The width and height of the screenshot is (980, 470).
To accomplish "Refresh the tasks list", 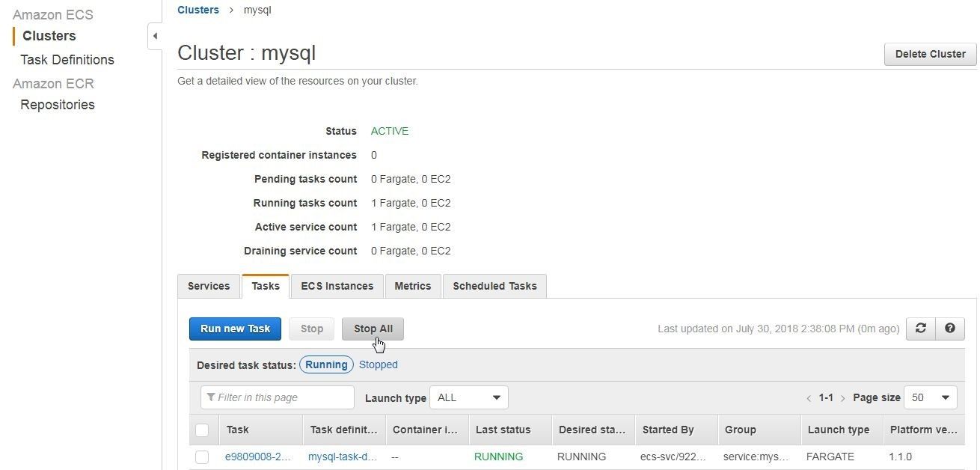I will (920, 328).
